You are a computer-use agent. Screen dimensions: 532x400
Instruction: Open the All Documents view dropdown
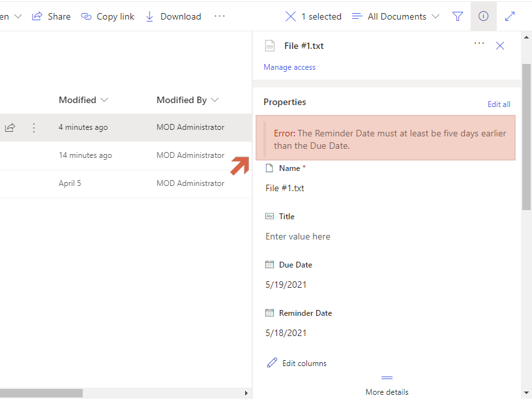tap(396, 16)
